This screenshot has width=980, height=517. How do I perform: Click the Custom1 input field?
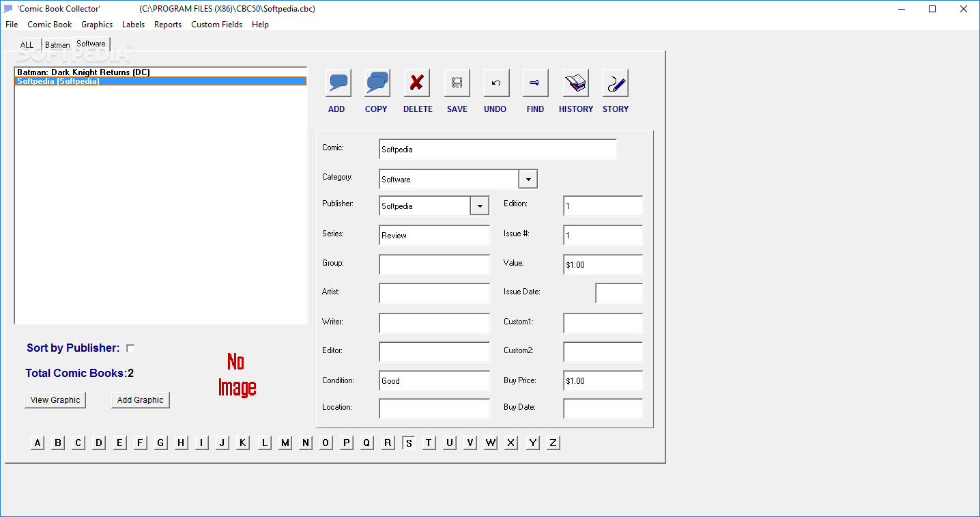click(603, 323)
